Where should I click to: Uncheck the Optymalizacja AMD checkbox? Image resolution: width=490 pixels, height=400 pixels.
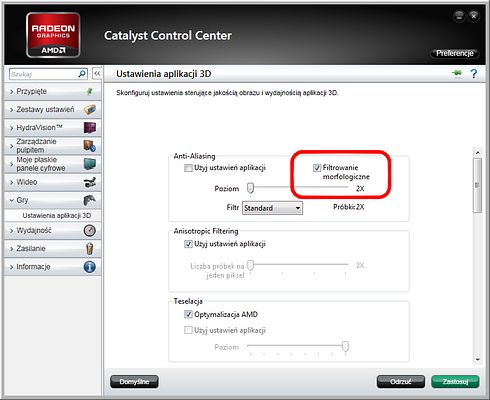pos(188,314)
